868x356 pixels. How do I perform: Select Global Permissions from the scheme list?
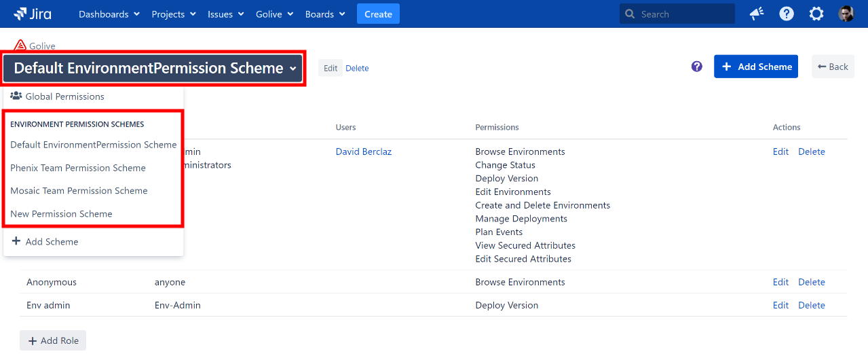point(64,96)
